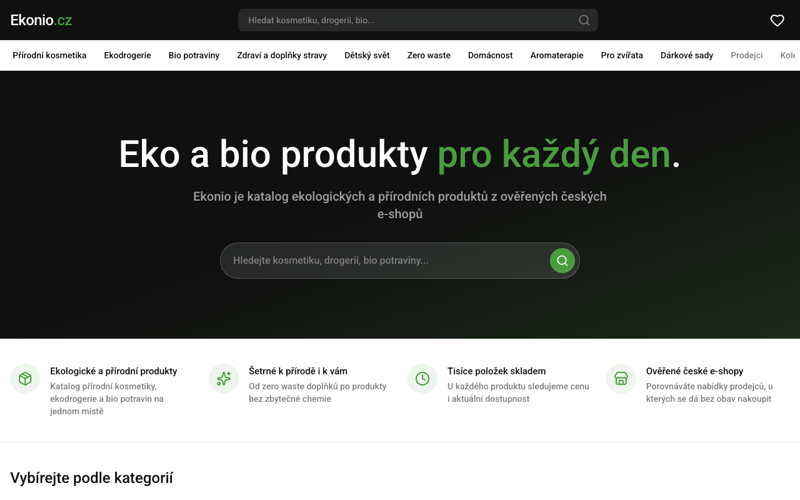Open Domácnost category
The image size is (800, 500).
[x=490, y=55]
